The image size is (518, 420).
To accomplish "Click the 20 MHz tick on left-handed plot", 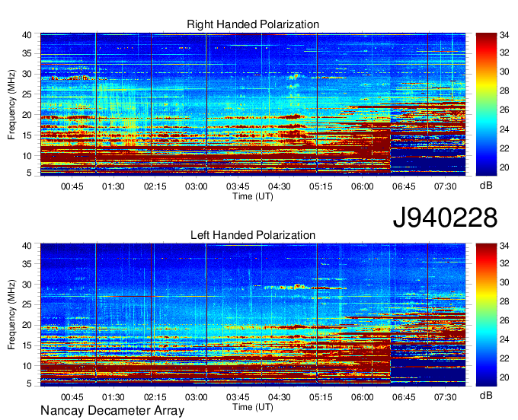I will coord(27,325).
